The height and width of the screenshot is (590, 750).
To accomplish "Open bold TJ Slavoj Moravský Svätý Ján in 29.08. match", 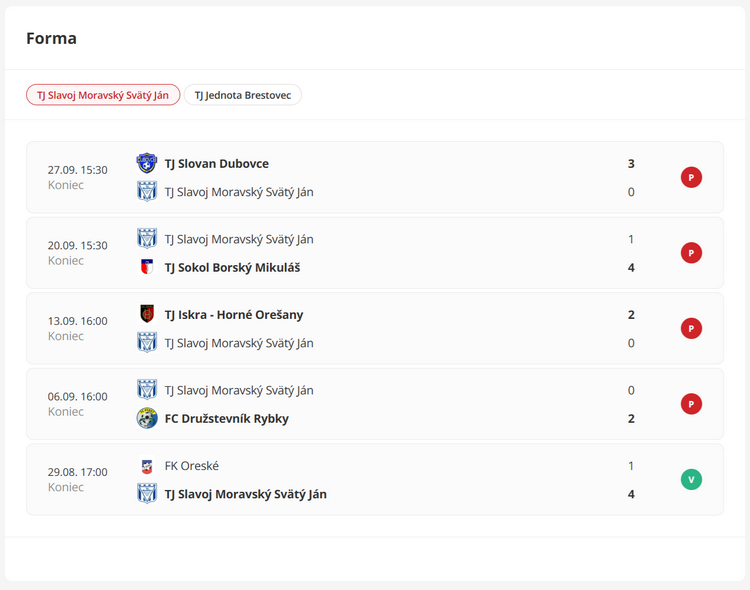I will (x=246, y=494).
